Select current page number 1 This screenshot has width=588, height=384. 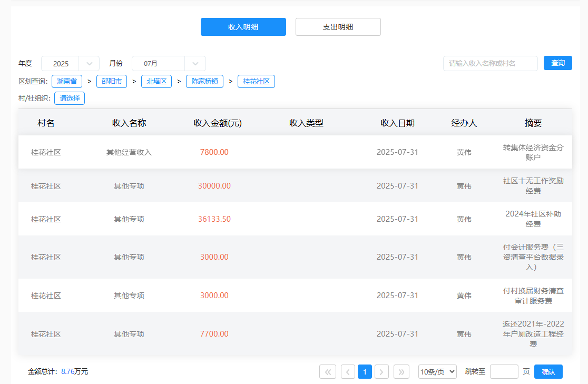[x=365, y=372]
